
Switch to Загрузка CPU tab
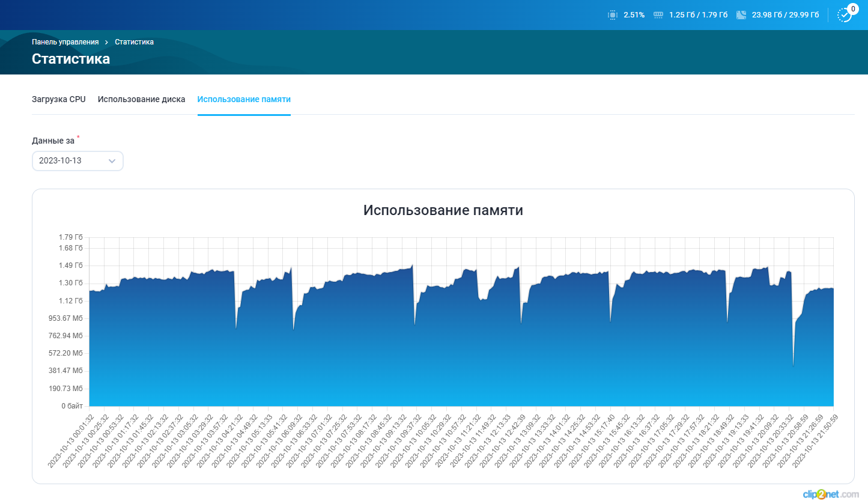coord(59,99)
